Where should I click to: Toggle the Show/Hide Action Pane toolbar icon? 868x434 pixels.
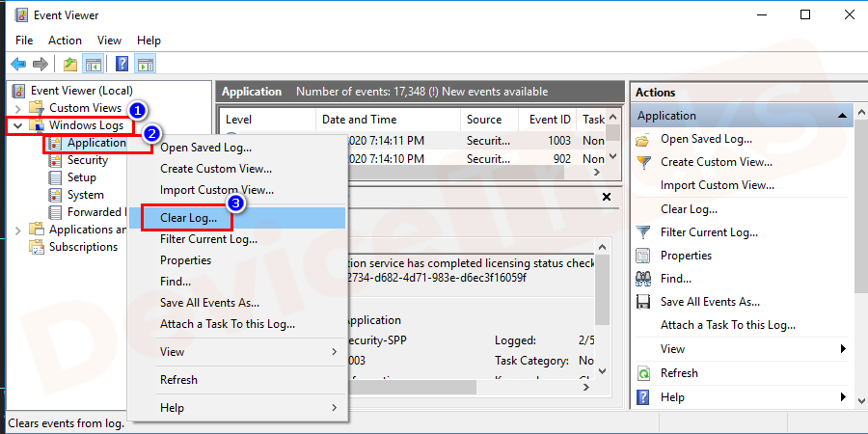click(x=146, y=65)
